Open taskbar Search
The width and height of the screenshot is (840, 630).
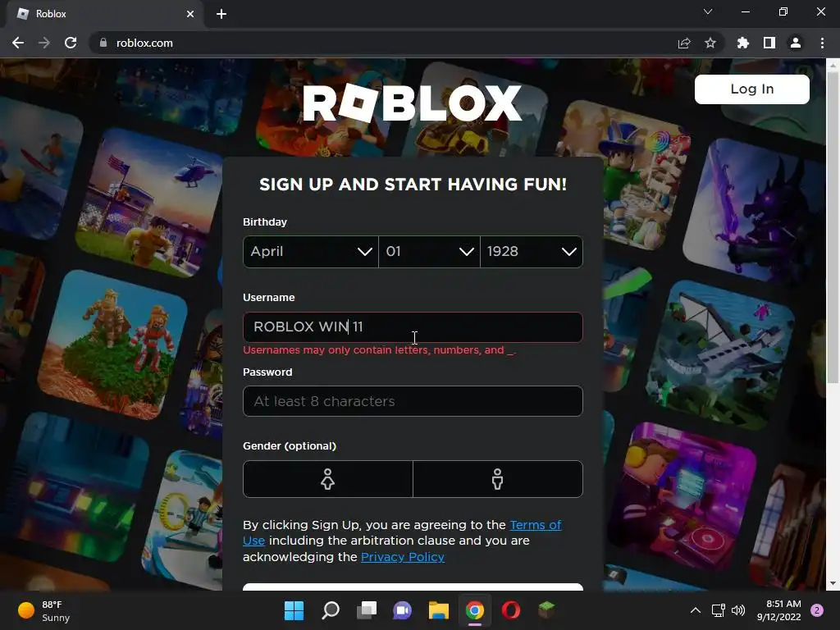(330, 610)
